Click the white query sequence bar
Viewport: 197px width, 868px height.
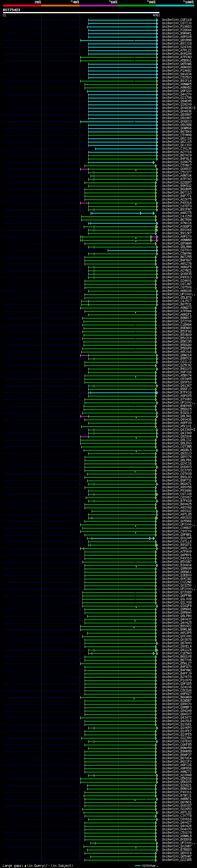coord(81,12)
